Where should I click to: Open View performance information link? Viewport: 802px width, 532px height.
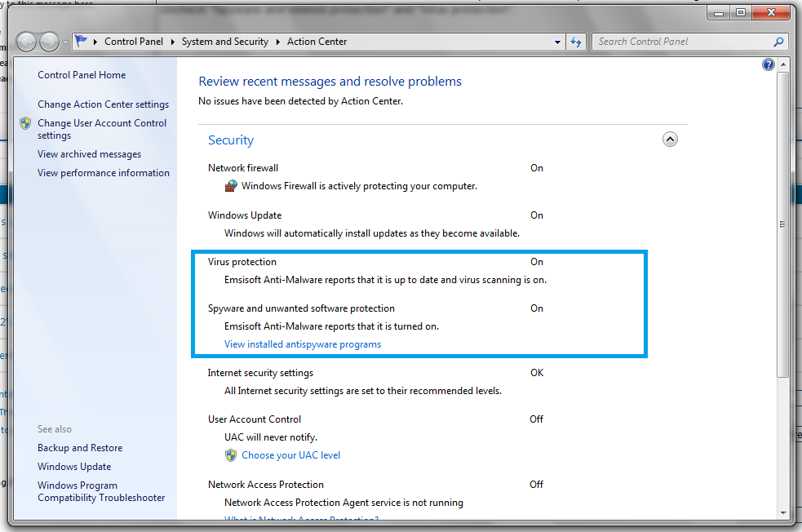click(104, 173)
